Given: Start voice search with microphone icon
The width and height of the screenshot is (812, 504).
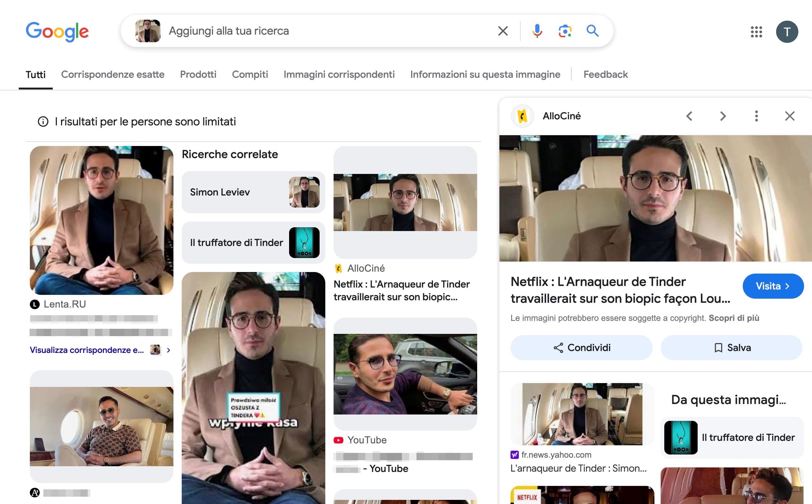Looking at the screenshot, I should coord(537,31).
